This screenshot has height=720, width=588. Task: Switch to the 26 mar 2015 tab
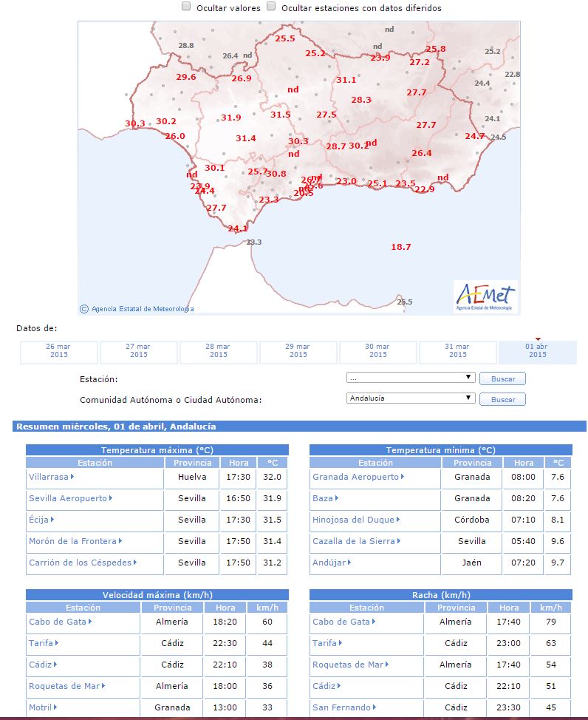coord(59,352)
